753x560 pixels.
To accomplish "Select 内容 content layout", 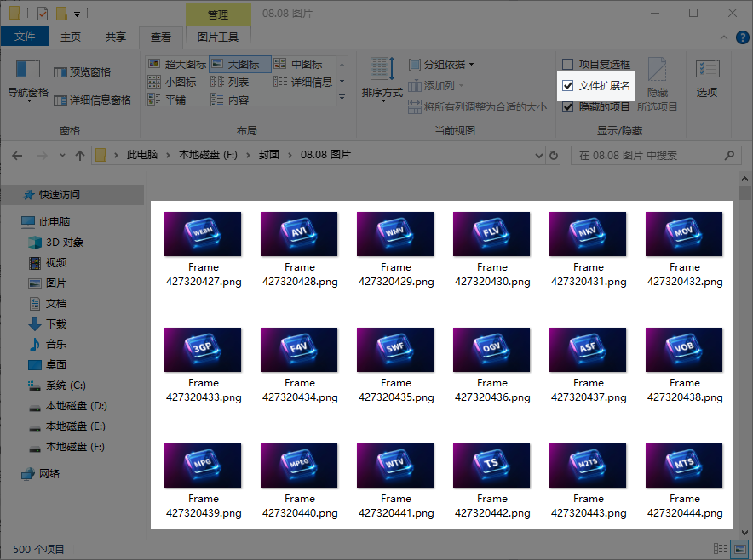I will tap(231, 100).
